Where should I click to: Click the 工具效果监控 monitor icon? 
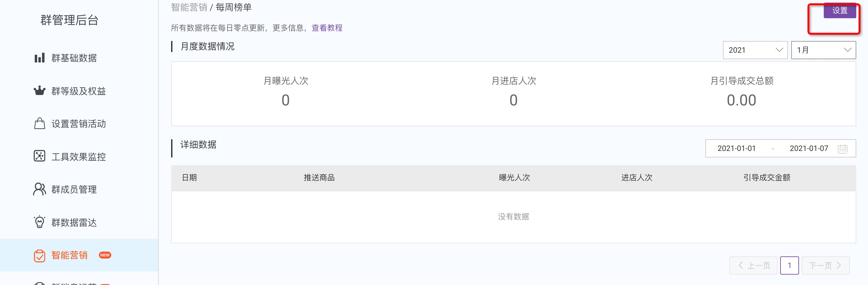(39, 156)
